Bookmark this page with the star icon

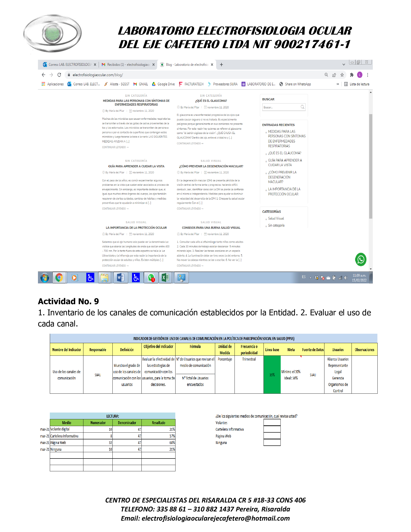[342, 75]
